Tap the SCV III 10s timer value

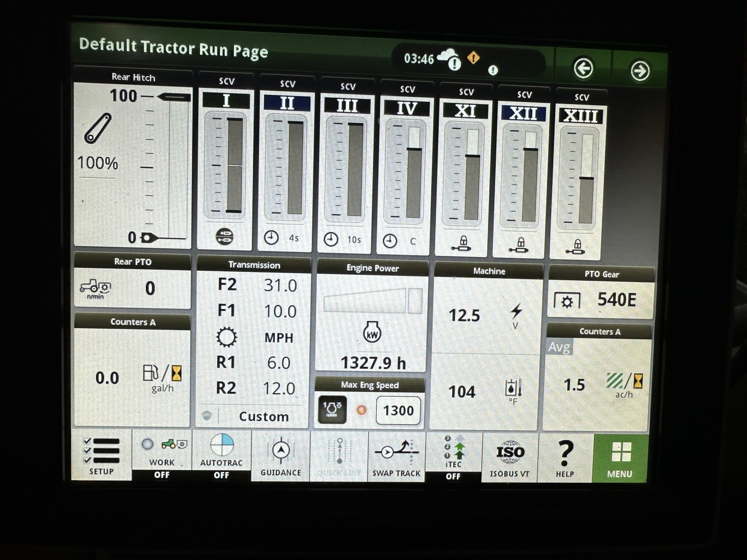(354, 240)
